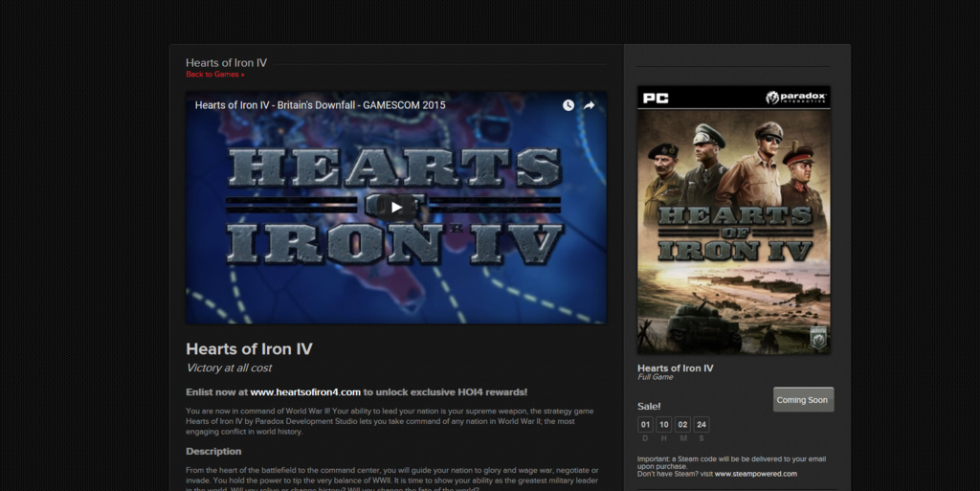This screenshot has width=980, height=491.
Task: Click the hours countdown box showing 10
Action: tap(664, 425)
